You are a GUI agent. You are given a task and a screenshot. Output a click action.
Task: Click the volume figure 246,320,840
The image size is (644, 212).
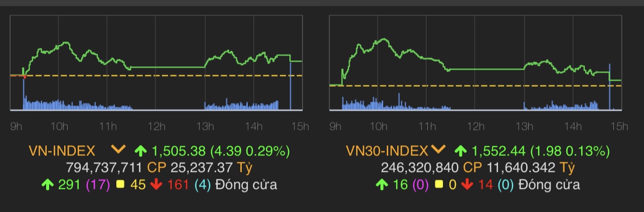click(420, 167)
